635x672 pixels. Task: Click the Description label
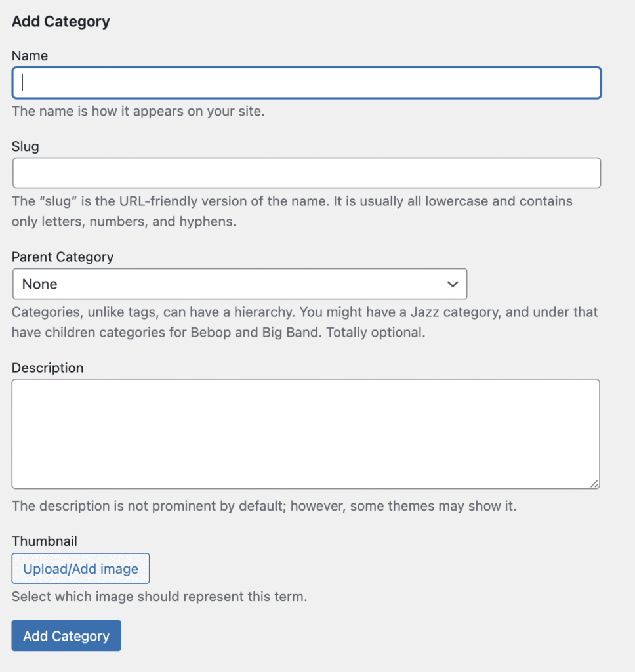(x=47, y=367)
